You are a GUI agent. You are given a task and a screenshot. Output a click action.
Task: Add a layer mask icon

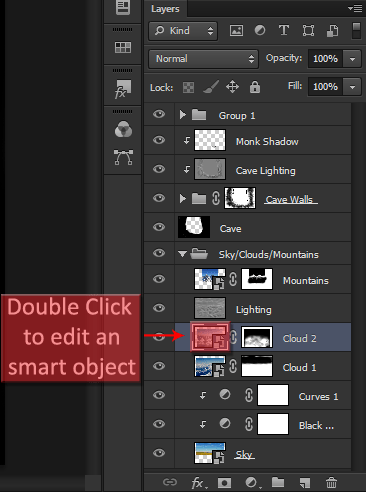(224, 482)
